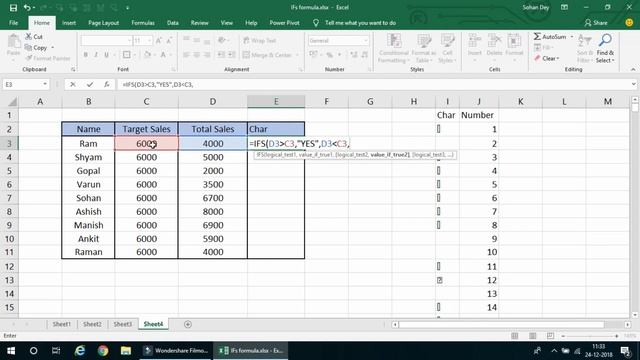
Task: Click vertical scrollbar down arrow
Action: (x=635, y=315)
